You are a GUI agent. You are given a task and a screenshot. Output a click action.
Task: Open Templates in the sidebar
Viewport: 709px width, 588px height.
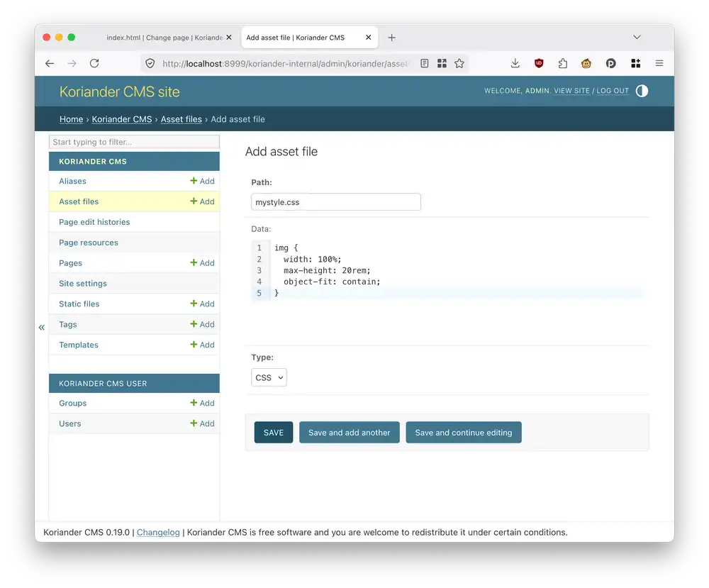[79, 345]
